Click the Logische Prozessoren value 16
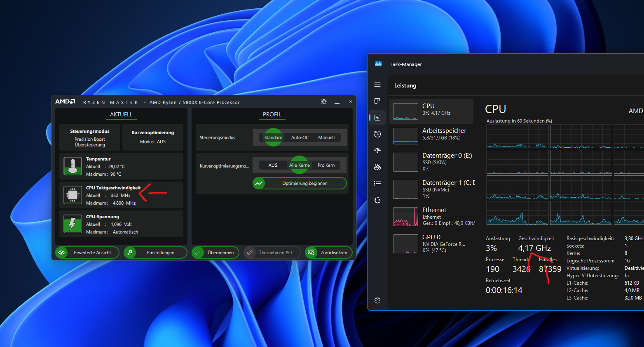This screenshot has width=644, height=347. click(x=627, y=261)
